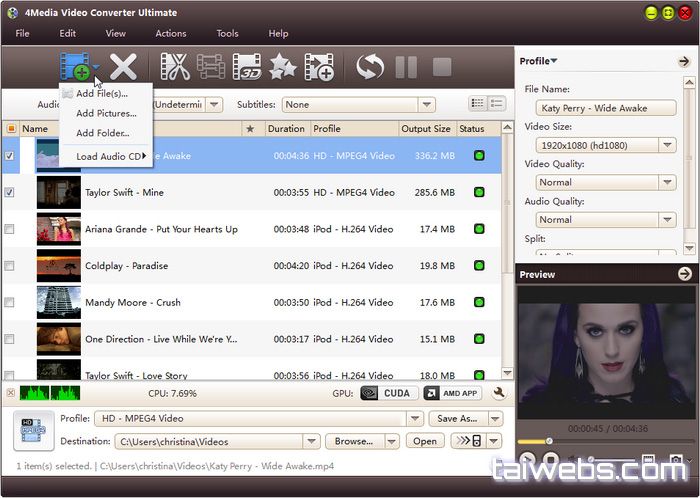Image resolution: width=700 pixels, height=498 pixels.
Task: Tick the Mandy Moore - Crush checkbox
Action: point(10,302)
